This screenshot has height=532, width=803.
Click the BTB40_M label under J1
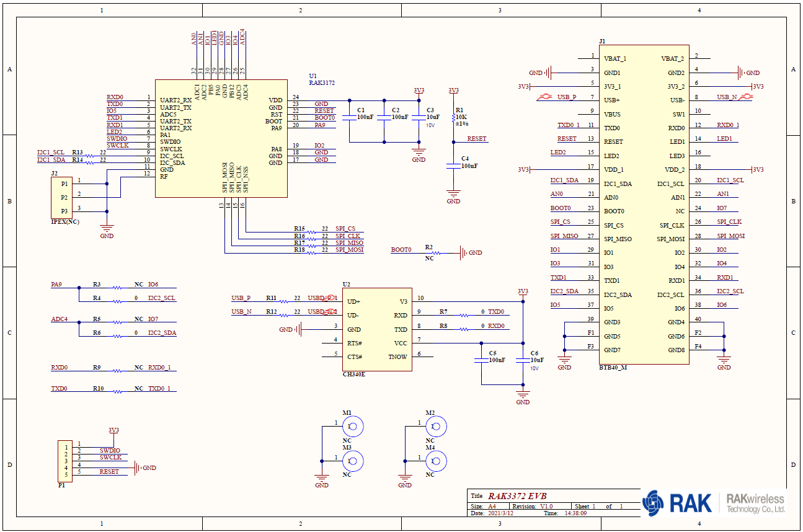coord(613,368)
